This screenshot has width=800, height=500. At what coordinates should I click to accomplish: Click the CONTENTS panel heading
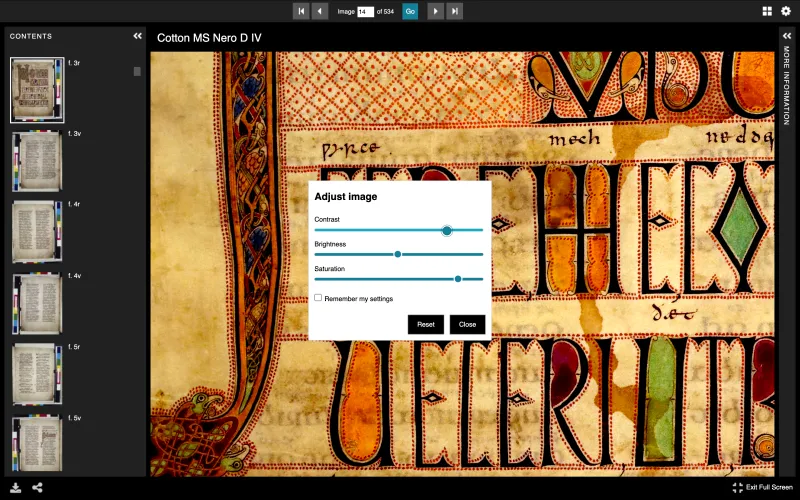(31, 36)
